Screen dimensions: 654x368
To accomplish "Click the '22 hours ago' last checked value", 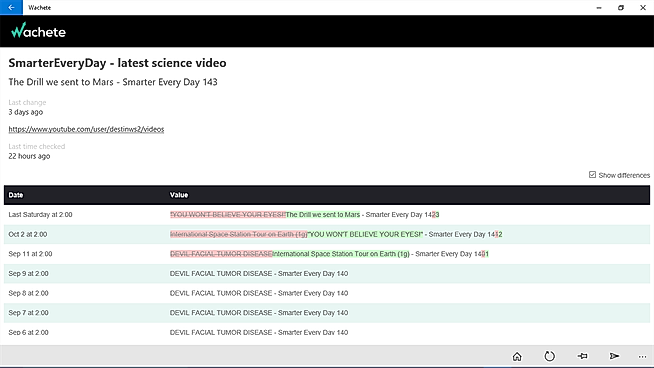I will pos(29,156).
